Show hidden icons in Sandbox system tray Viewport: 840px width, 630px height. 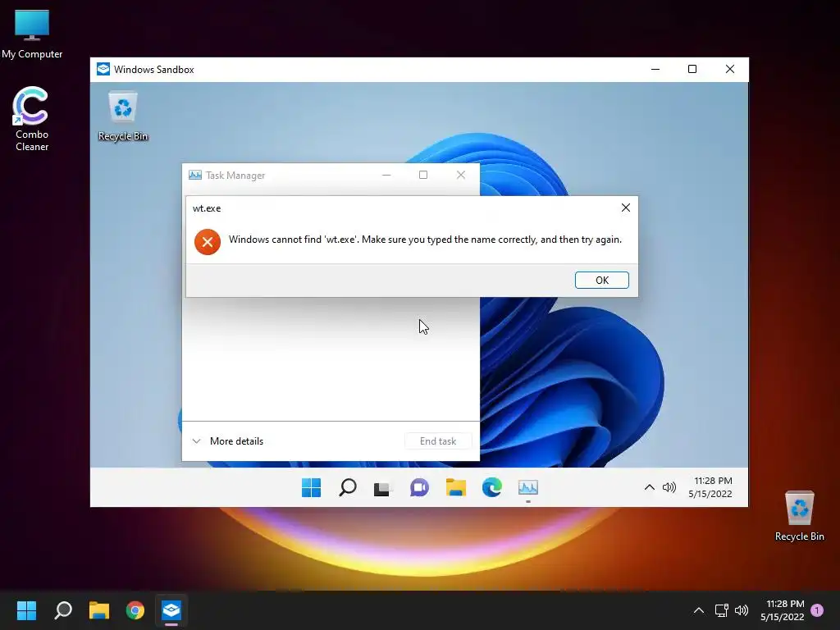coord(650,487)
